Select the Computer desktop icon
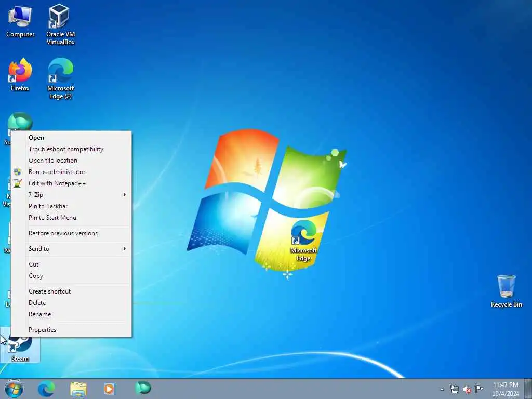Viewport: 532px width, 399px height. (x=20, y=21)
